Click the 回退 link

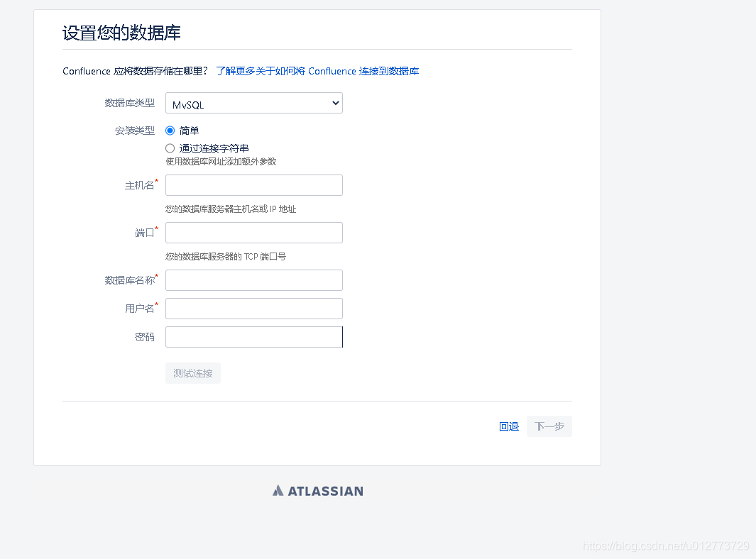coord(509,426)
